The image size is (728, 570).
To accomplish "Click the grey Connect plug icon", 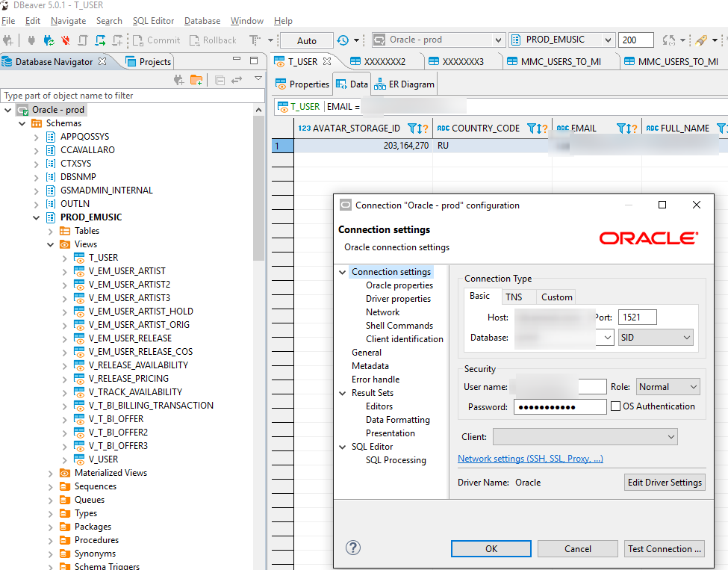I will click(x=31, y=40).
